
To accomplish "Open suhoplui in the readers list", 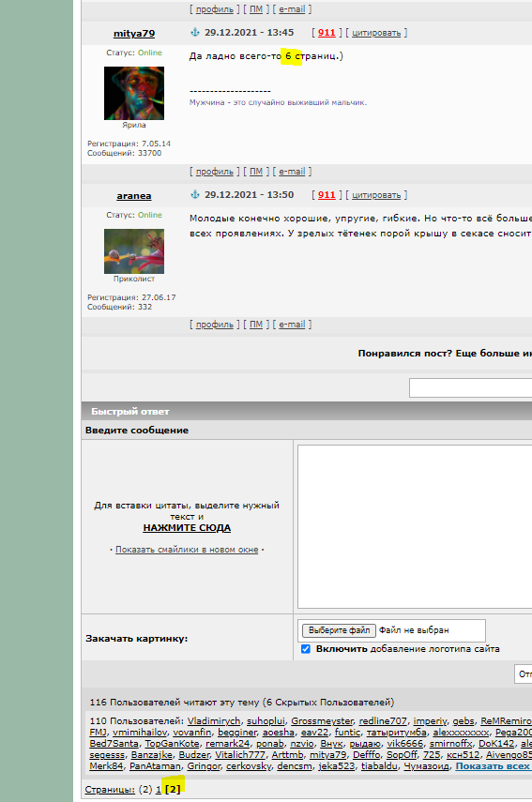I will [266, 721].
